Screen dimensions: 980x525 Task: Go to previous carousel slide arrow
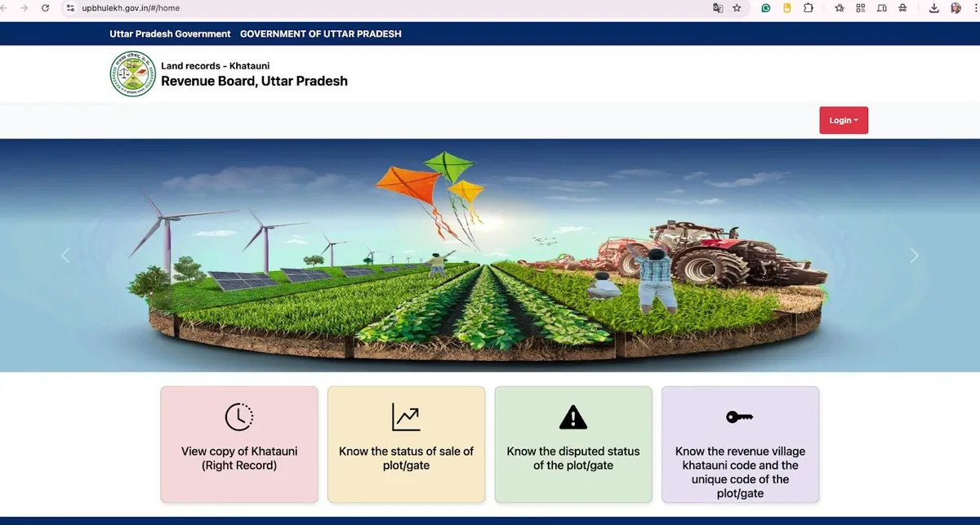pos(65,256)
